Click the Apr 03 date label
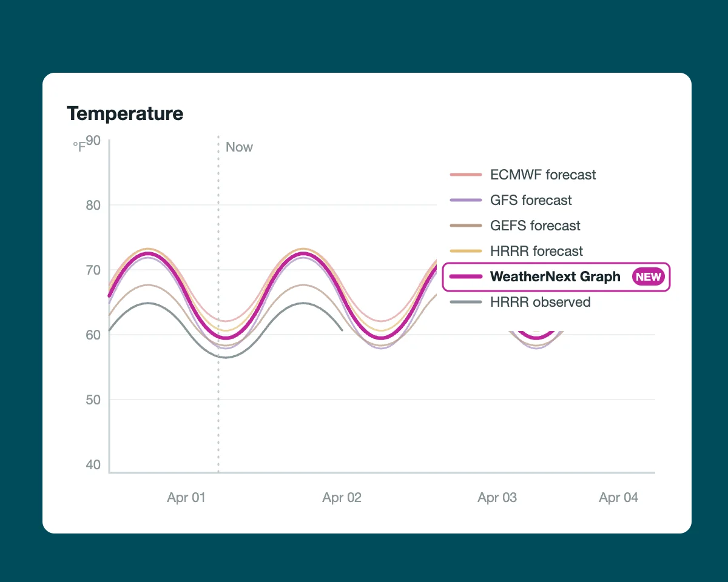Viewport: 728px width, 582px height. pos(497,498)
